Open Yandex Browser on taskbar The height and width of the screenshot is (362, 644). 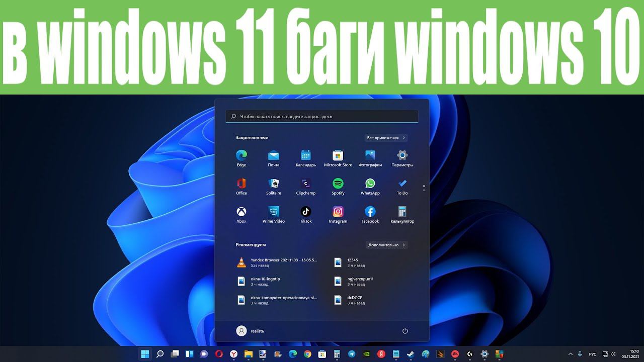click(x=233, y=354)
